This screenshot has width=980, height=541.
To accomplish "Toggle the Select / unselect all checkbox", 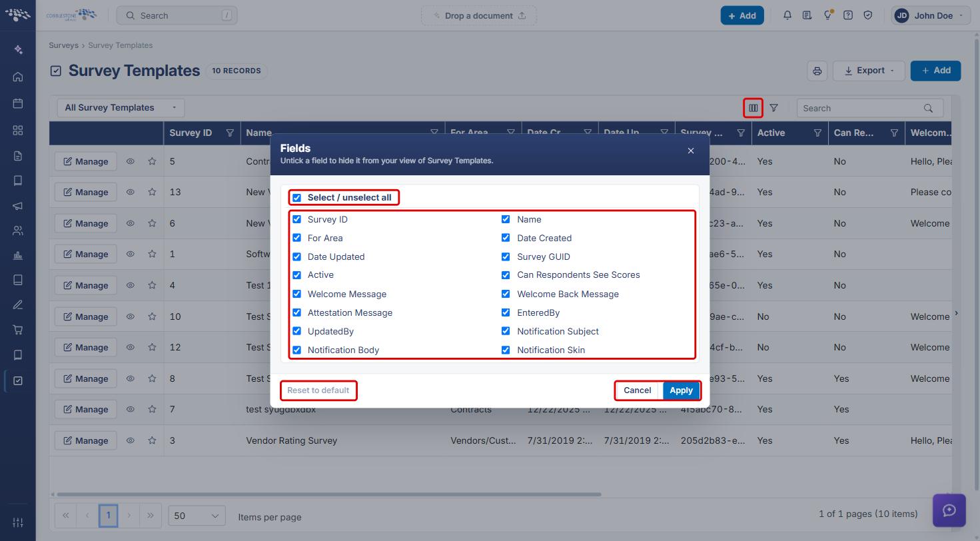I will (x=297, y=198).
